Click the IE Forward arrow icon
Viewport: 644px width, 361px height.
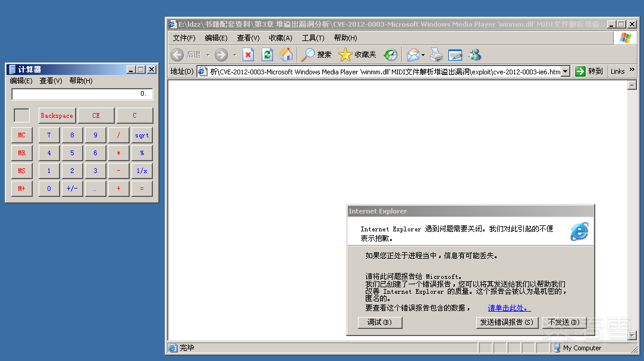pos(221,55)
